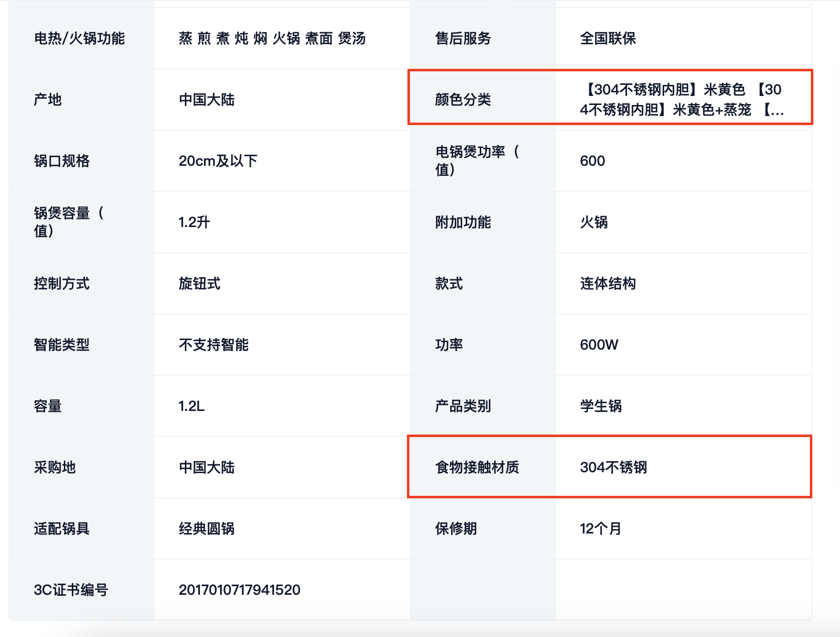This screenshot has width=840, height=637.
Task: Select the 1.2升 value
Action: click(x=194, y=222)
